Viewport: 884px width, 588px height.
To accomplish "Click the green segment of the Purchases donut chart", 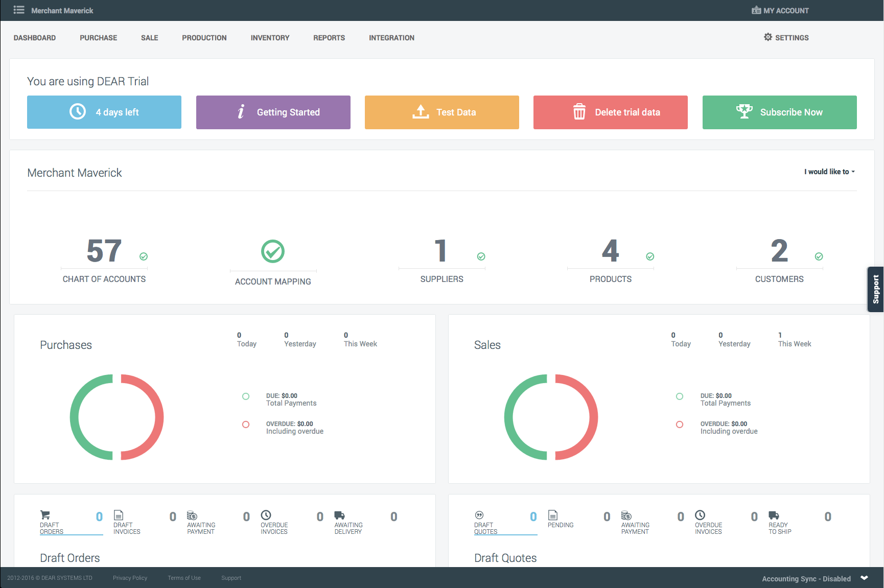I will (x=75, y=417).
